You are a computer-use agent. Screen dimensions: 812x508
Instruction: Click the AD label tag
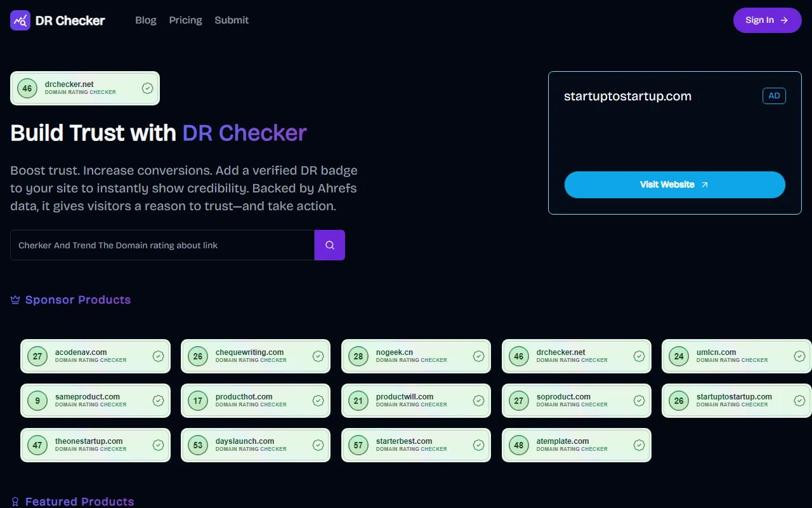click(774, 96)
